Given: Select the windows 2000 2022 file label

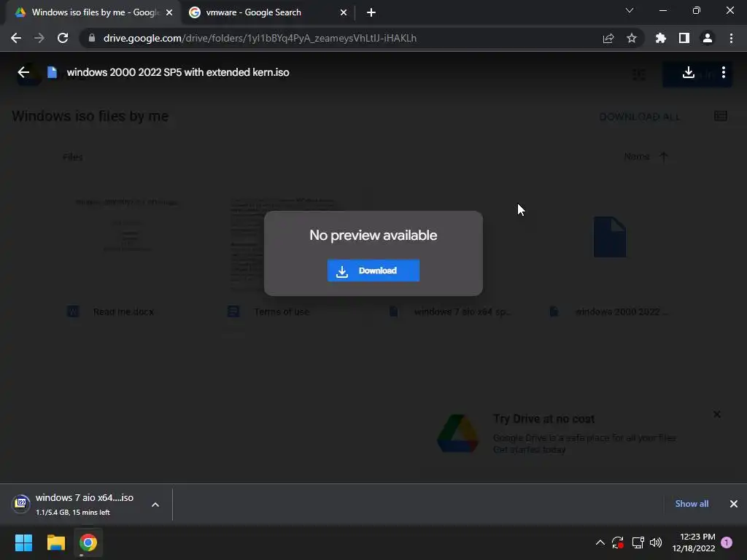Looking at the screenshot, I should pyautogui.click(x=622, y=312).
